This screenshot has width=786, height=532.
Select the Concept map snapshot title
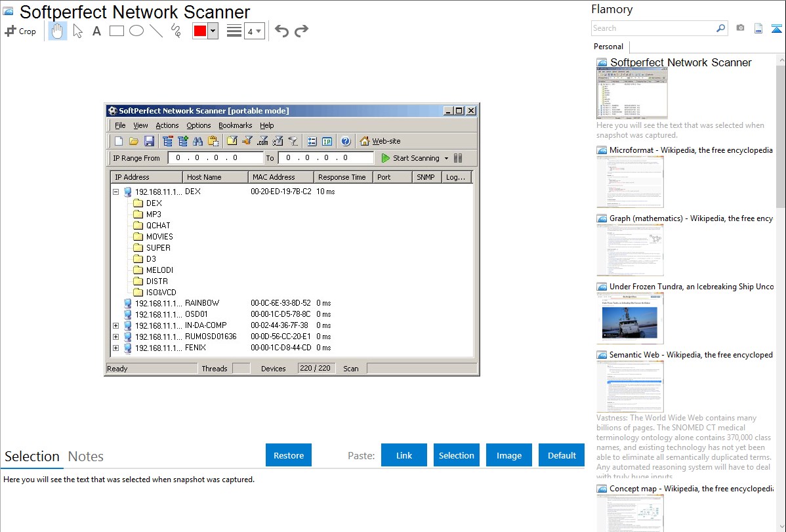(692, 489)
